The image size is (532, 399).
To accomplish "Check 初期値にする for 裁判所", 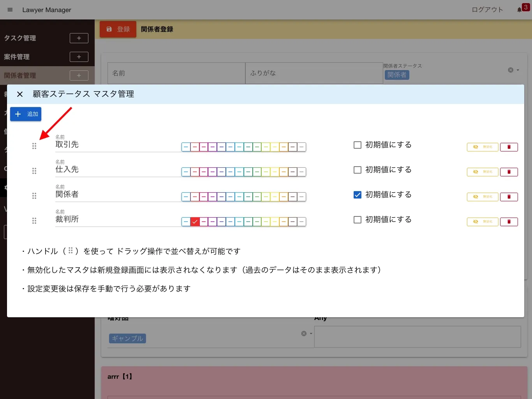I will coord(358,220).
